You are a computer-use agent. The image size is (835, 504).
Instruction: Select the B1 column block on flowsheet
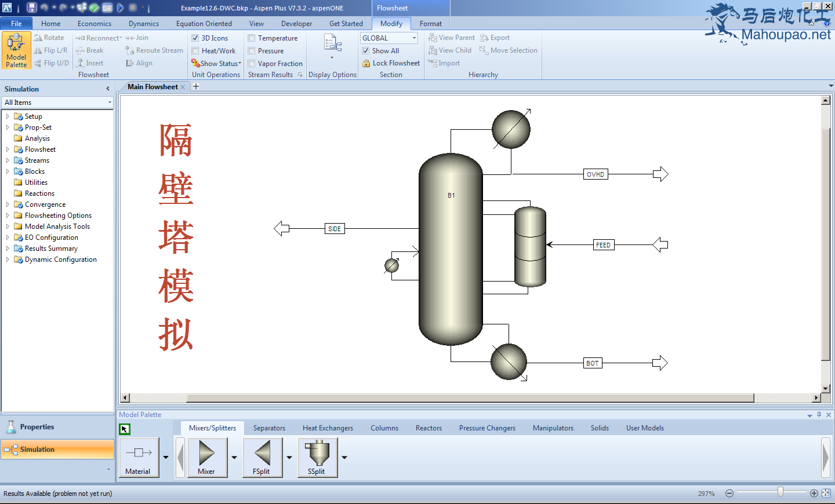pyautogui.click(x=451, y=249)
